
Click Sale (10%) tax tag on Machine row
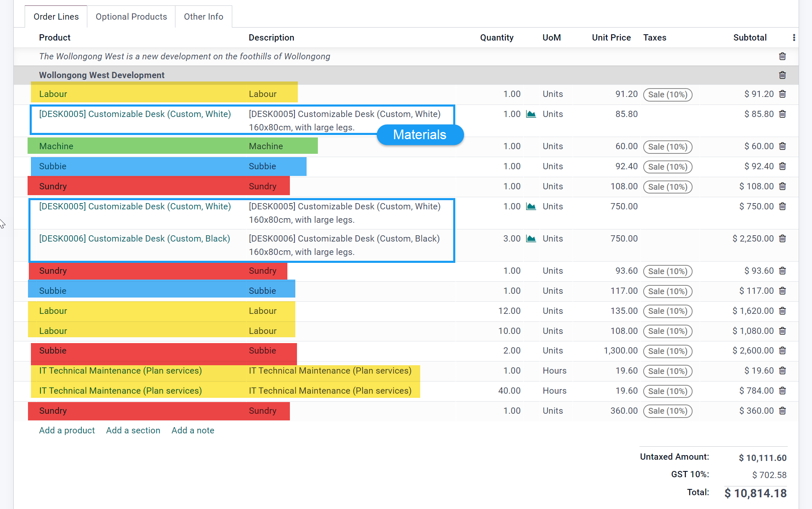(667, 147)
